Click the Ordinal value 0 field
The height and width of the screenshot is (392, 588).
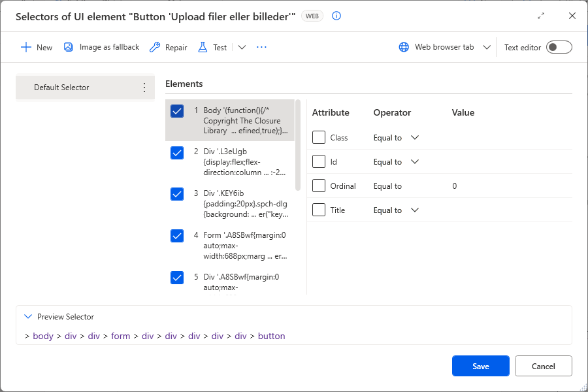(x=455, y=186)
